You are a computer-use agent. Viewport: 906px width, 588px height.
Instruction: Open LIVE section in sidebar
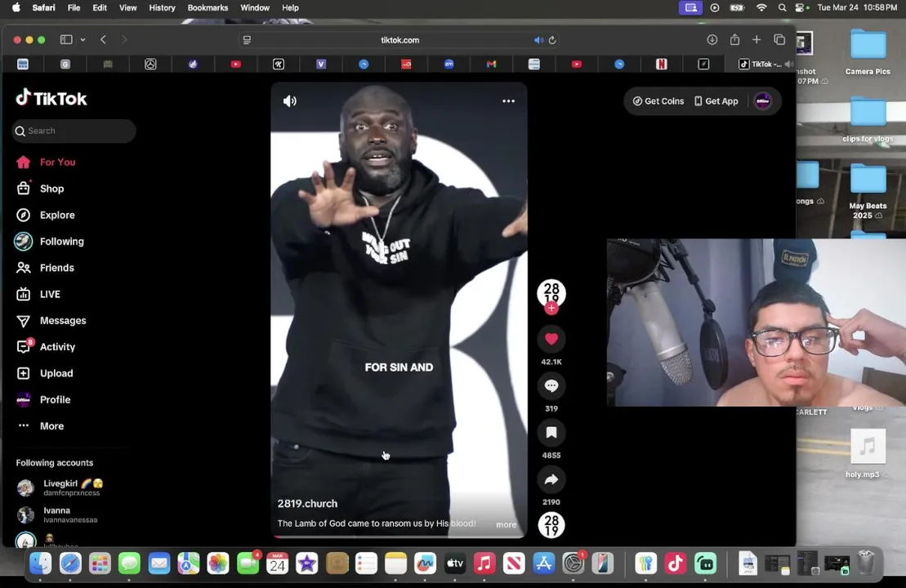(38, 294)
